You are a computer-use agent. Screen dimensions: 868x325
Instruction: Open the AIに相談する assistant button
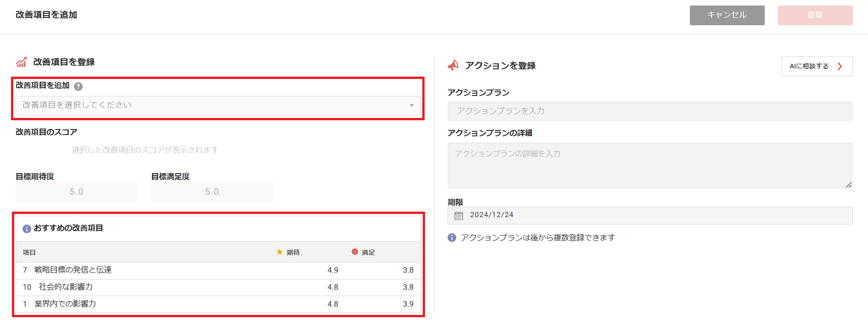coord(817,66)
